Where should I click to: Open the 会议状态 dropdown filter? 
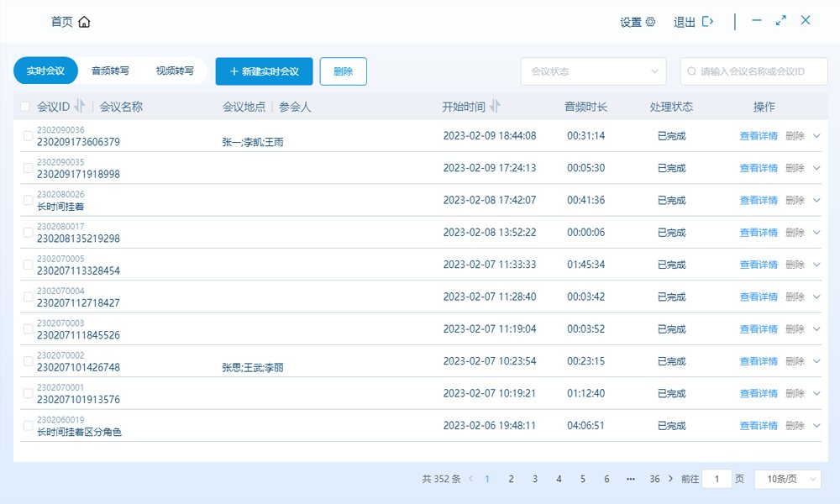pos(593,72)
